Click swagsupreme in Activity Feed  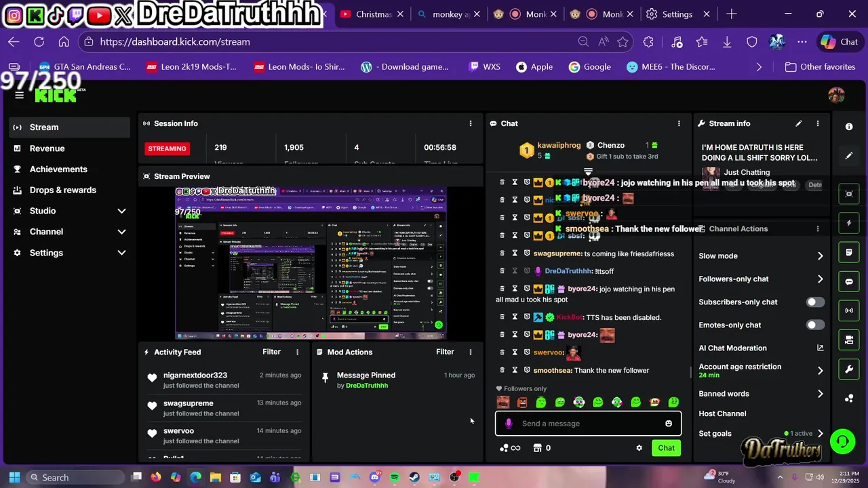(189, 403)
